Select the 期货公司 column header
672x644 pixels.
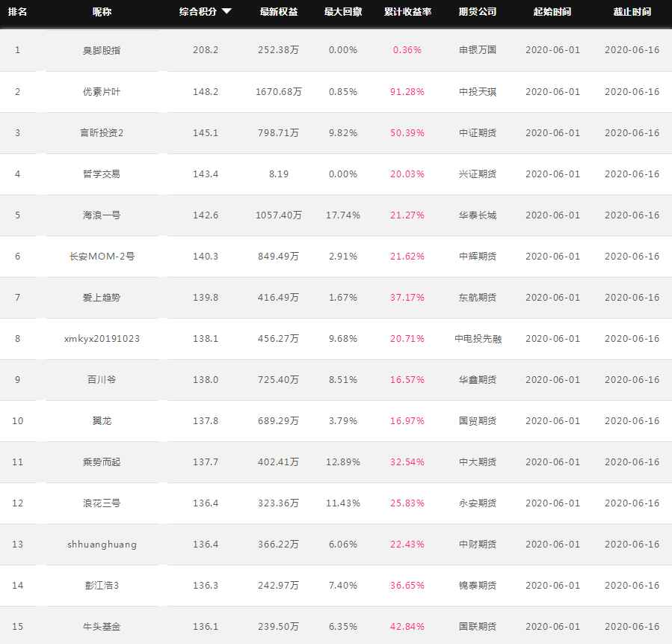point(478,11)
